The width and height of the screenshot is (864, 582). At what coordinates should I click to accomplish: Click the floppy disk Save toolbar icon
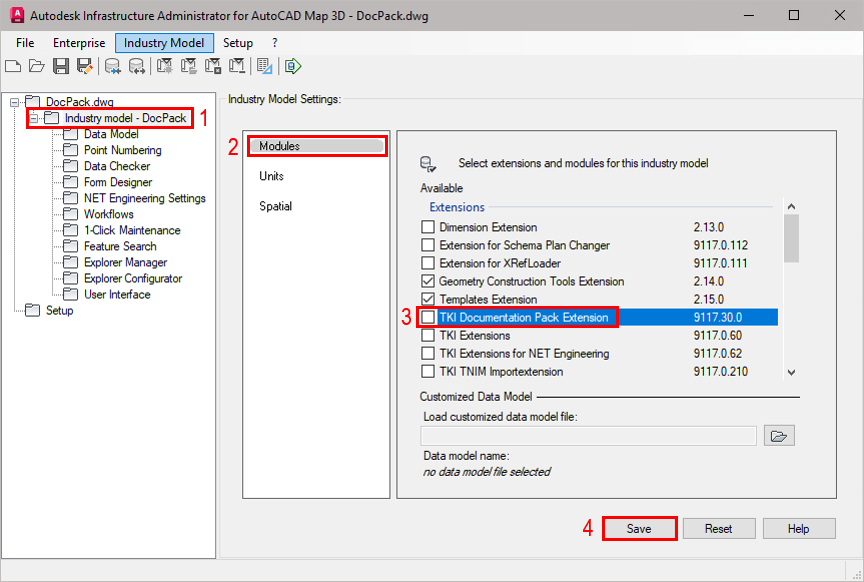pyautogui.click(x=61, y=67)
